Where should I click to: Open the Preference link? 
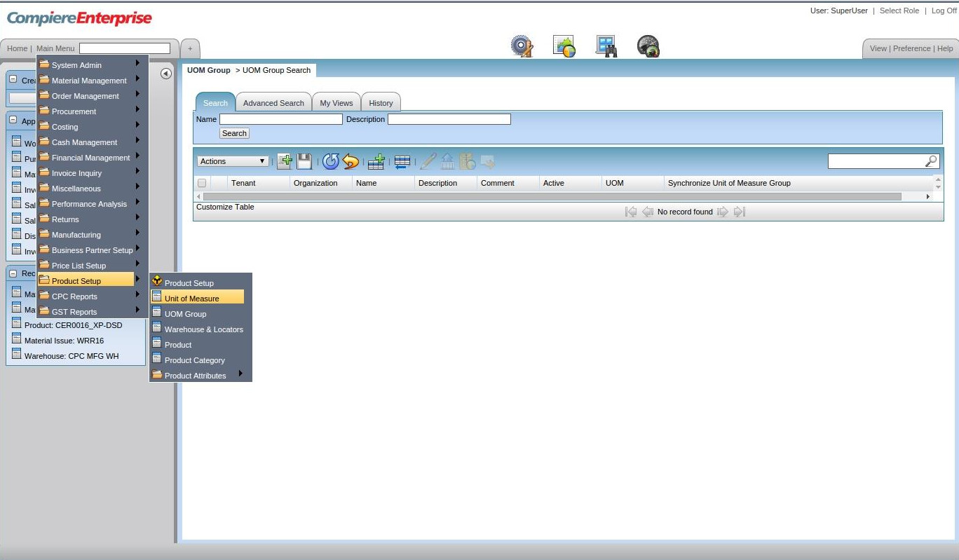tap(912, 48)
